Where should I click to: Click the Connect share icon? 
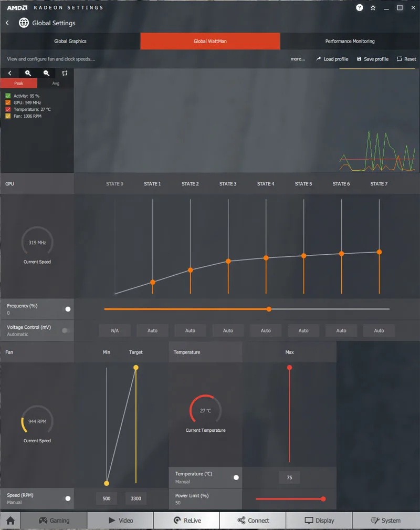point(241,521)
